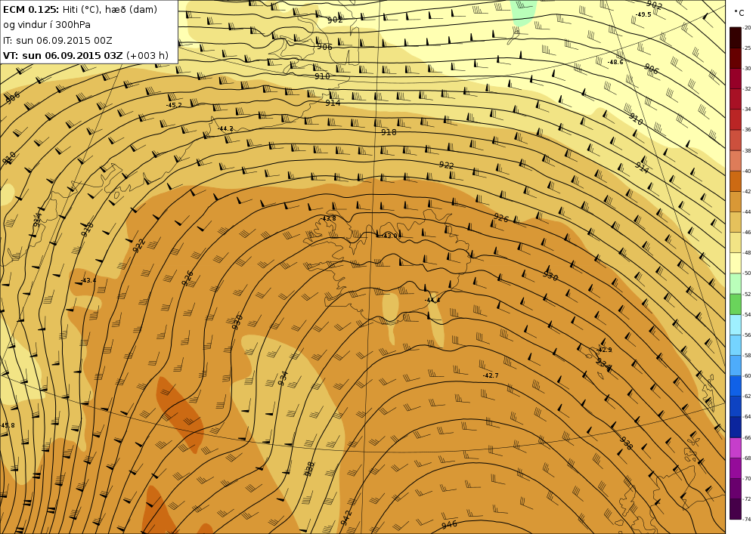This screenshot has width=756, height=534.
Task: Pick the red legend swatch between -34 and -36
Action: pos(736,119)
